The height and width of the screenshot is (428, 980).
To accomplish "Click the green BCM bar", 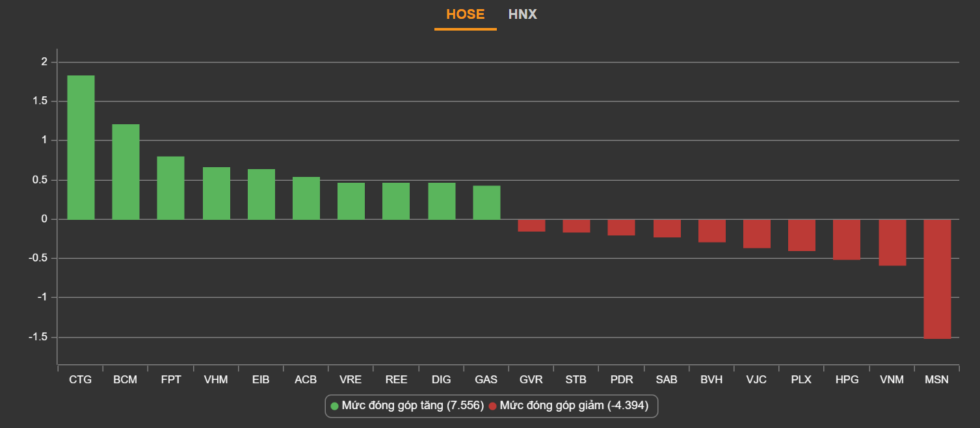I will tap(126, 172).
